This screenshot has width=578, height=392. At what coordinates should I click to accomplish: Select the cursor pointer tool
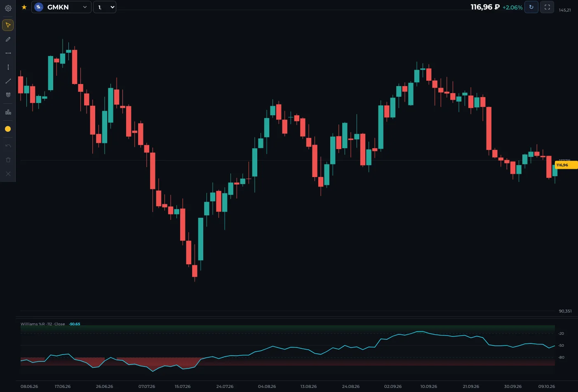click(x=8, y=25)
